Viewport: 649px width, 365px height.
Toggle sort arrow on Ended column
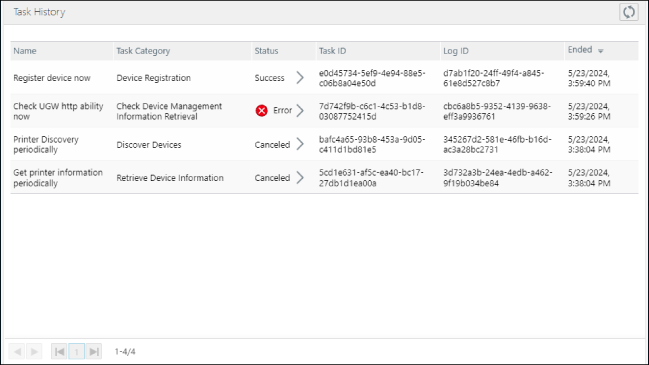(601, 51)
